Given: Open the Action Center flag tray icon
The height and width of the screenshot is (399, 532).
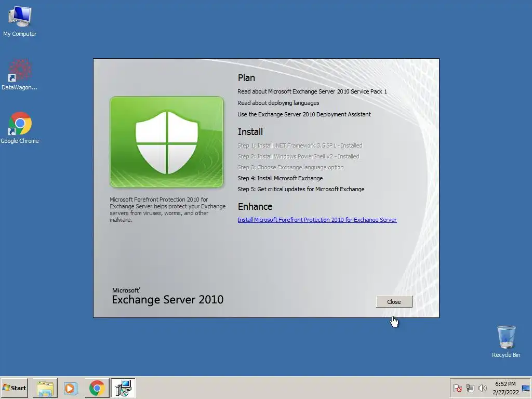Looking at the screenshot, I should point(457,388).
